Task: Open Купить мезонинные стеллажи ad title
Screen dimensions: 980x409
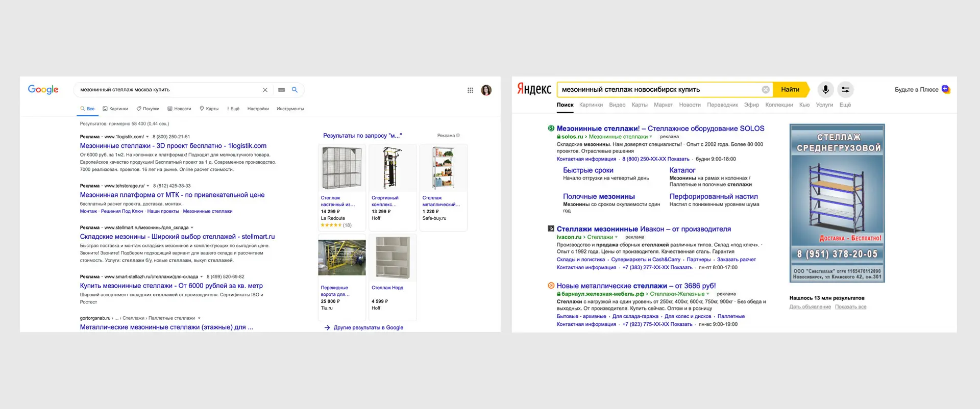Action: click(171, 286)
